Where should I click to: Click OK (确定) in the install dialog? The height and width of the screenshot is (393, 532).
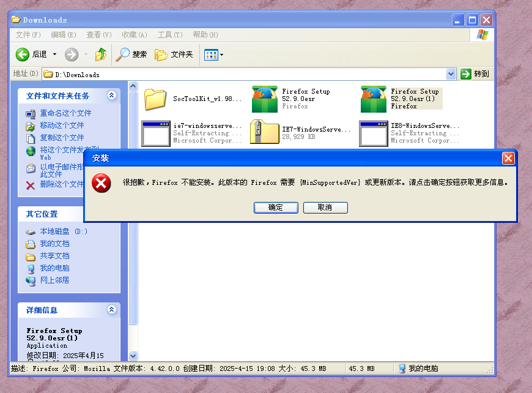click(x=276, y=208)
